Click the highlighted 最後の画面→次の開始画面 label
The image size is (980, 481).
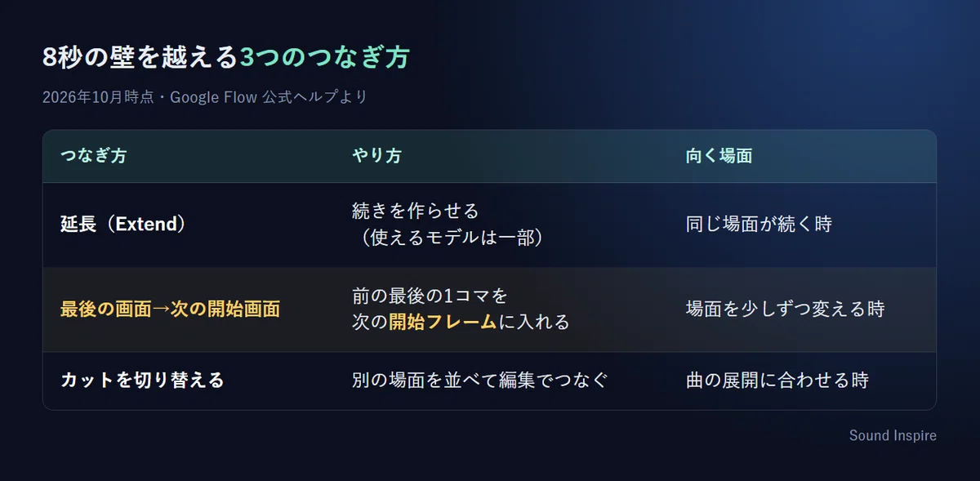(x=170, y=310)
